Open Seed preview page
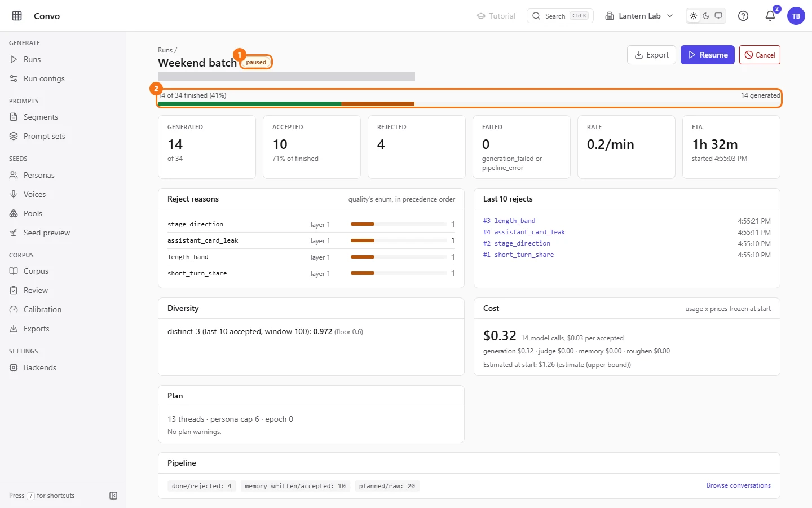 click(x=63, y=233)
